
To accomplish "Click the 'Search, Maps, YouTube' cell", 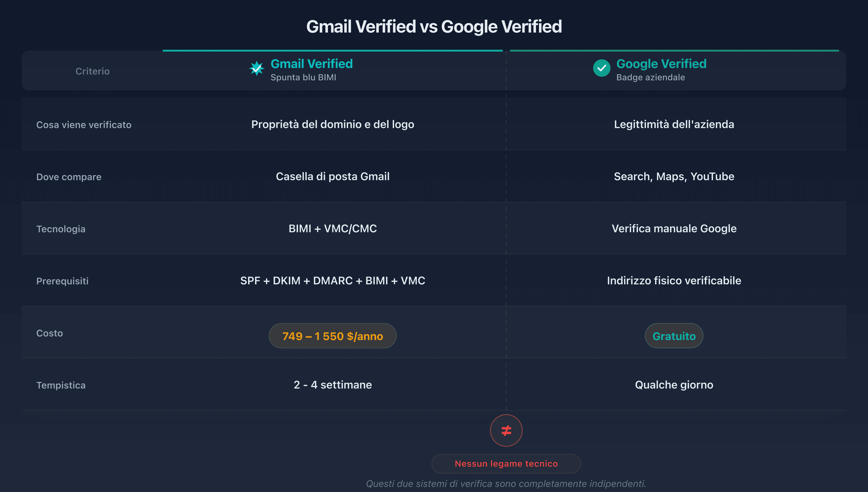I will pyautogui.click(x=674, y=176).
